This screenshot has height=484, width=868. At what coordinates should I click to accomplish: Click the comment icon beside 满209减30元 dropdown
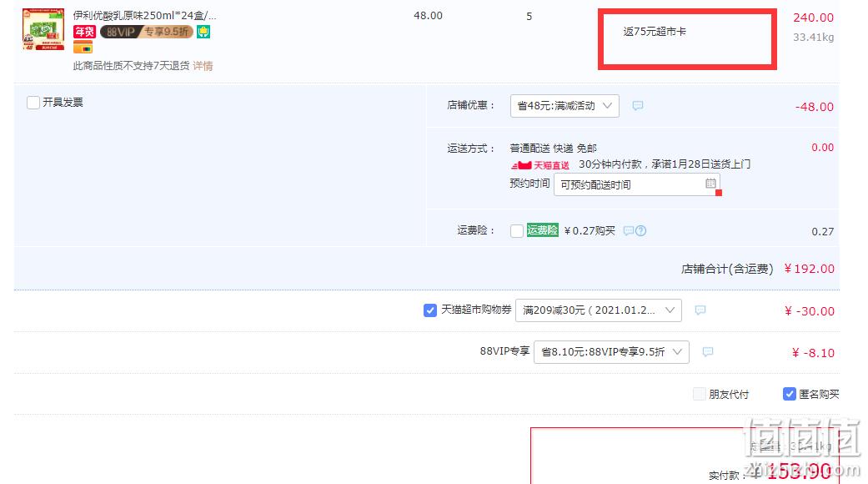700,310
